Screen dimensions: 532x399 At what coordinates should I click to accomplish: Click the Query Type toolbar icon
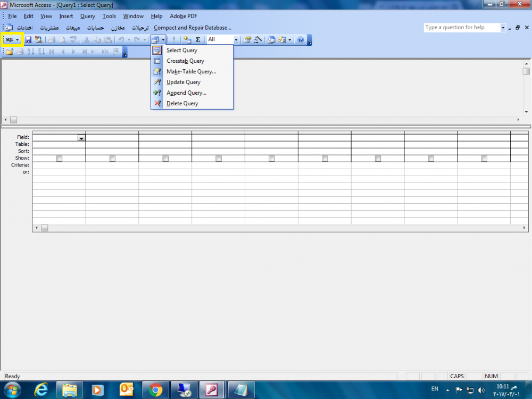[x=156, y=40]
